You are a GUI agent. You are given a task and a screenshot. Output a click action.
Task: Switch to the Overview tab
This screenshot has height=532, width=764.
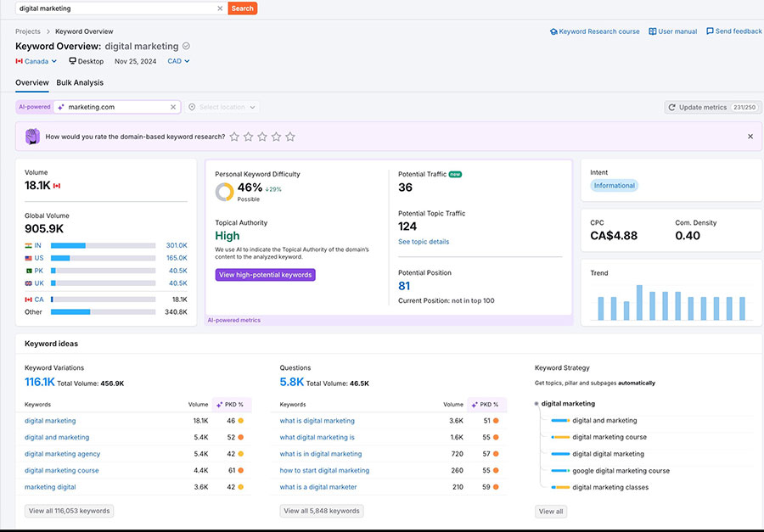[x=32, y=83]
